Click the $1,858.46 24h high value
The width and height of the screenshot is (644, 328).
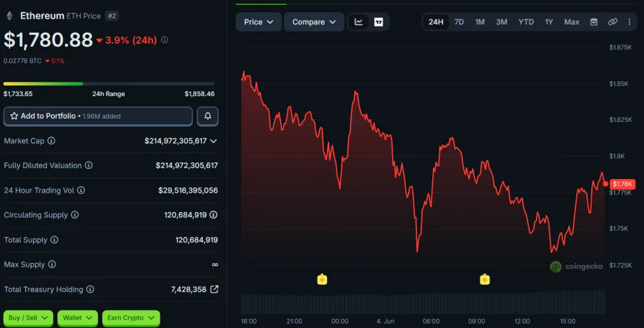(x=200, y=93)
